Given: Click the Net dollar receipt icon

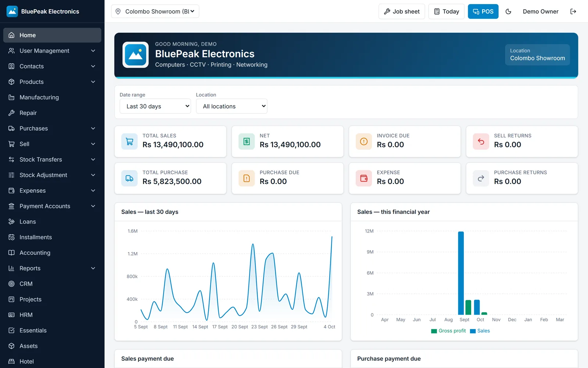Looking at the screenshot, I should point(247,142).
